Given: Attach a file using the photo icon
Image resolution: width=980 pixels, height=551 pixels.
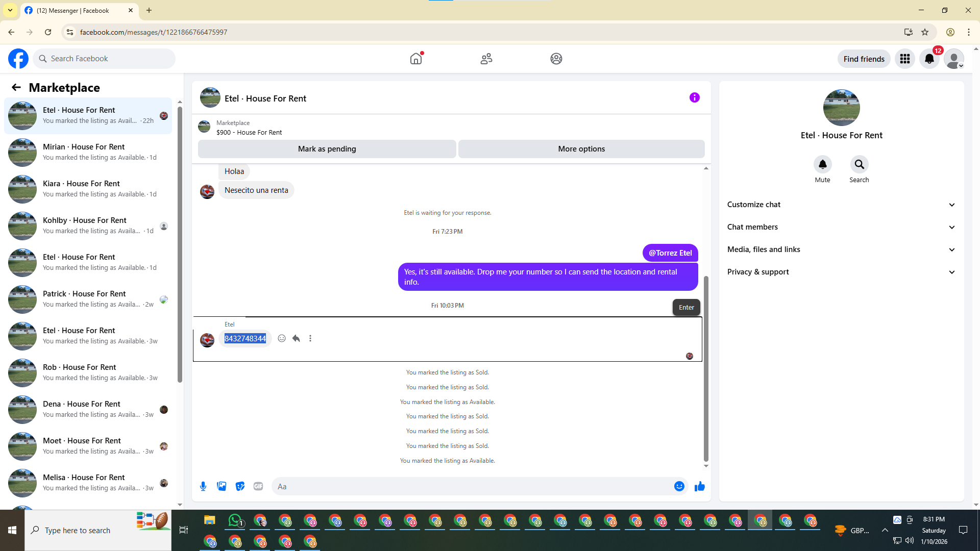Looking at the screenshot, I should pyautogui.click(x=222, y=486).
